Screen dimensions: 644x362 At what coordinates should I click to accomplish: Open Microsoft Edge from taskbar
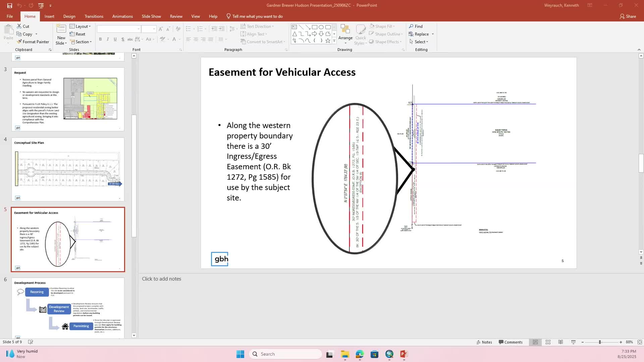coord(360,354)
